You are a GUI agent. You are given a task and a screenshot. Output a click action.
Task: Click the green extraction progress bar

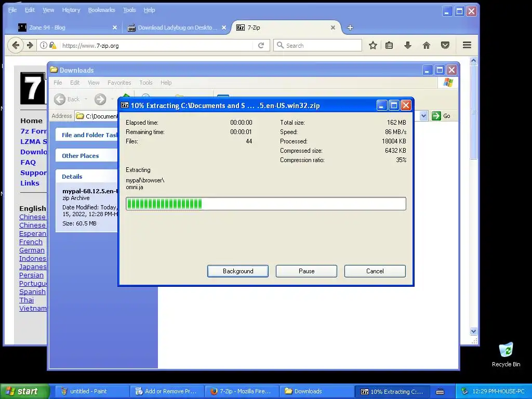tap(265, 204)
